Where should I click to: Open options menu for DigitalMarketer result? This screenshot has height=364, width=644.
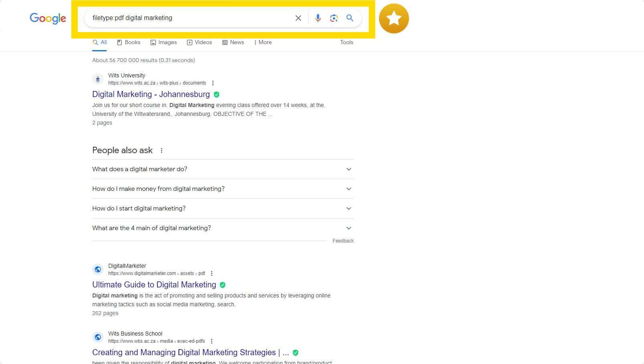tap(212, 273)
